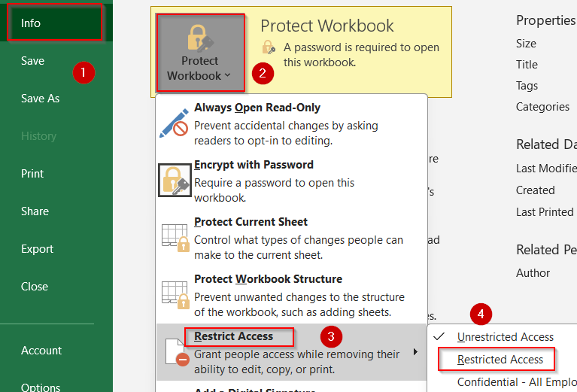Screen dimensions: 577x392
Task: Click the Properties heading
Action: click(x=545, y=20)
